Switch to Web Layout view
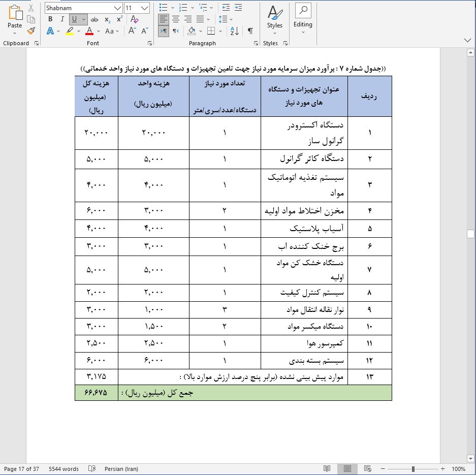 [x=367, y=468]
